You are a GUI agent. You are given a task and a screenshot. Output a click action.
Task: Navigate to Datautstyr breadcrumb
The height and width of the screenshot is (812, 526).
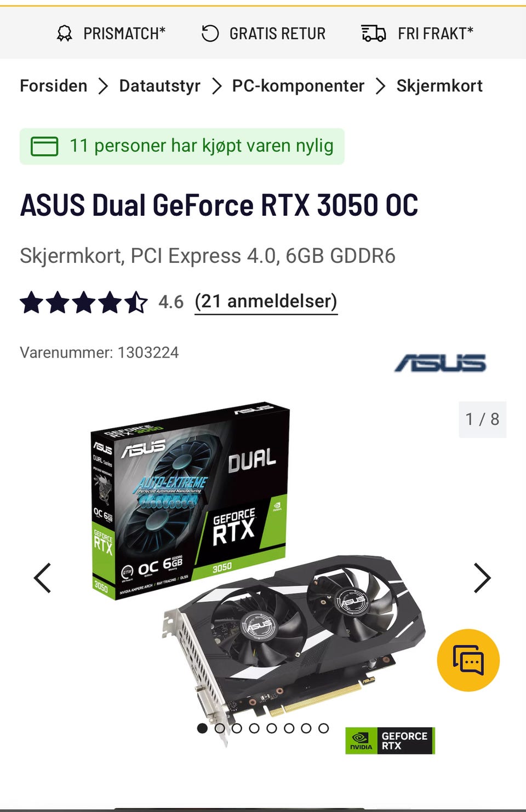coord(160,86)
